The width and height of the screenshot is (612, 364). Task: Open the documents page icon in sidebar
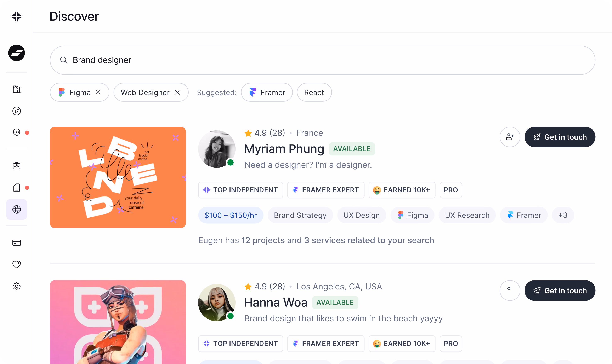click(16, 188)
